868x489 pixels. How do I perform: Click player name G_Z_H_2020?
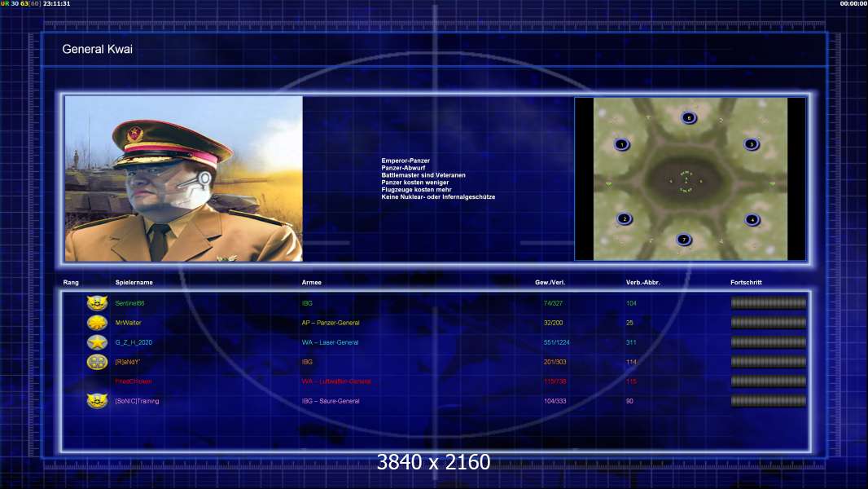[x=134, y=342]
